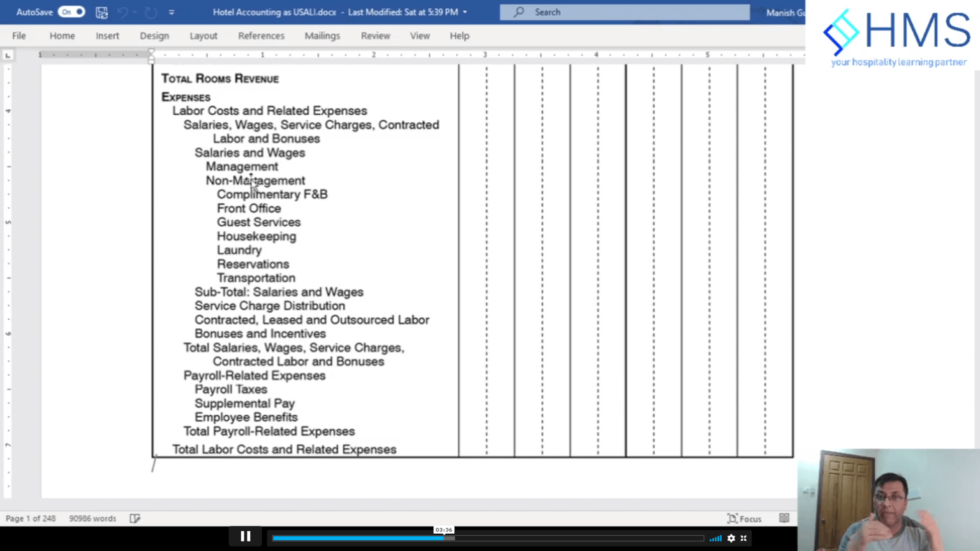
Task: Switch to Read Mode view icon
Action: pyautogui.click(x=784, y=518)
